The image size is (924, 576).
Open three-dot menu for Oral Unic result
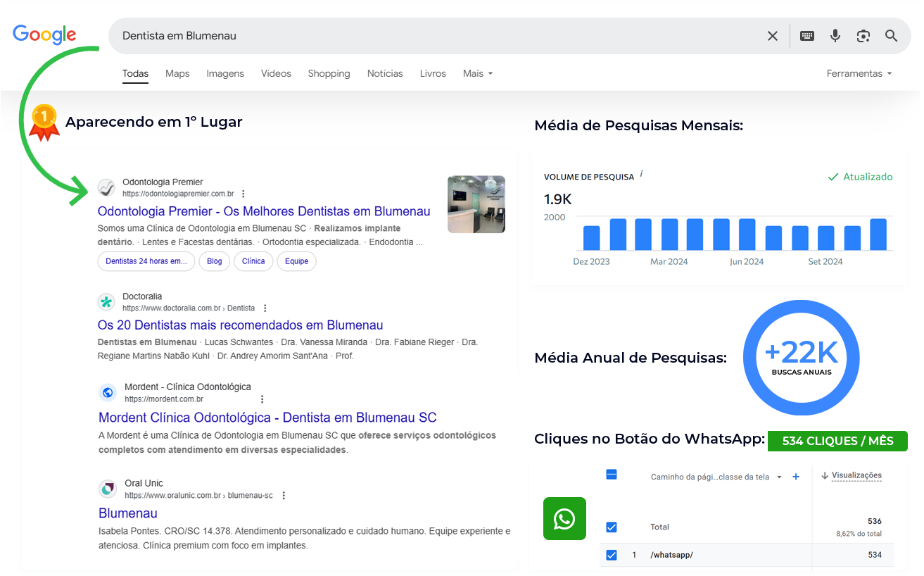[x=284, y=496]
